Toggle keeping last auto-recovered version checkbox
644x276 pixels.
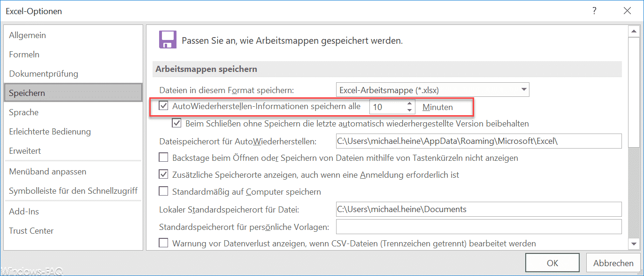177,124
